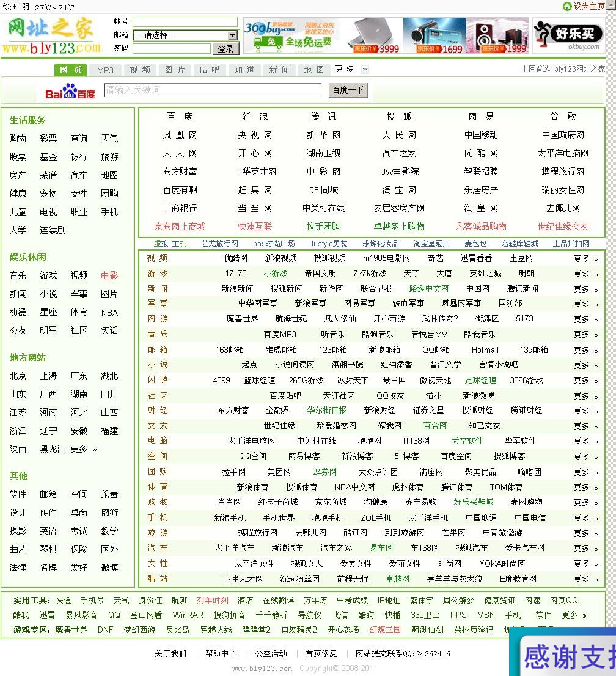
Task: Open the 江苏 local sites link
Action: click(18, 413)
